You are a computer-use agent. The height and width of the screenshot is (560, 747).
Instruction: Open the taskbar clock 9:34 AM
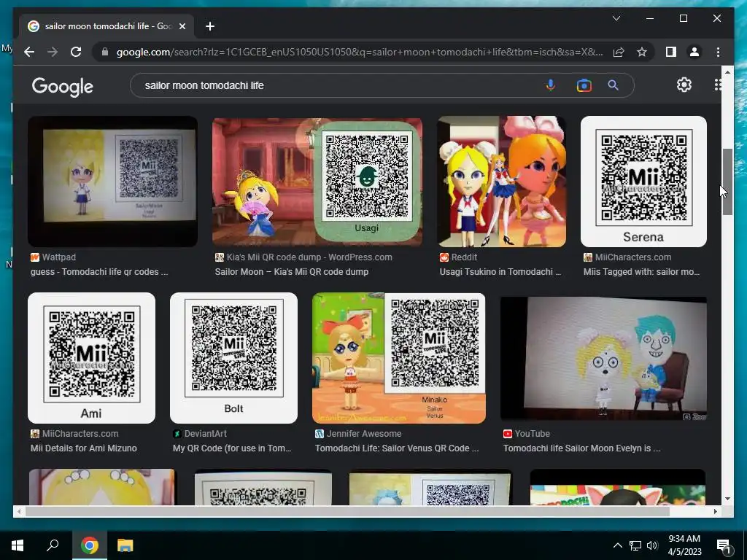coord(684,545)
